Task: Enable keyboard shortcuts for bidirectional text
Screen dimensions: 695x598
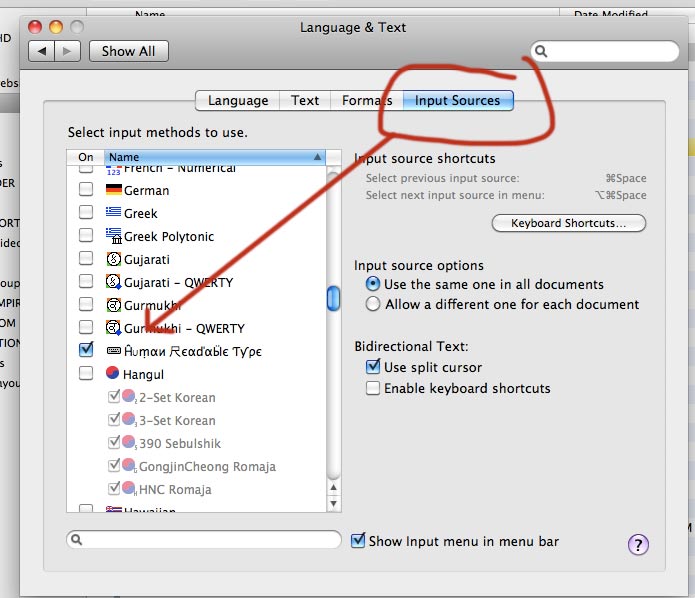Action: pos(373,388)
